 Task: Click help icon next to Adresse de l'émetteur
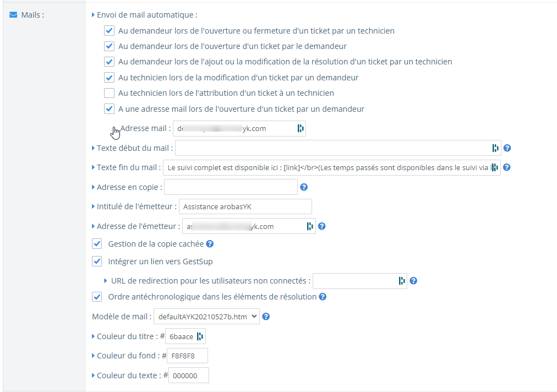click(322, 226)
